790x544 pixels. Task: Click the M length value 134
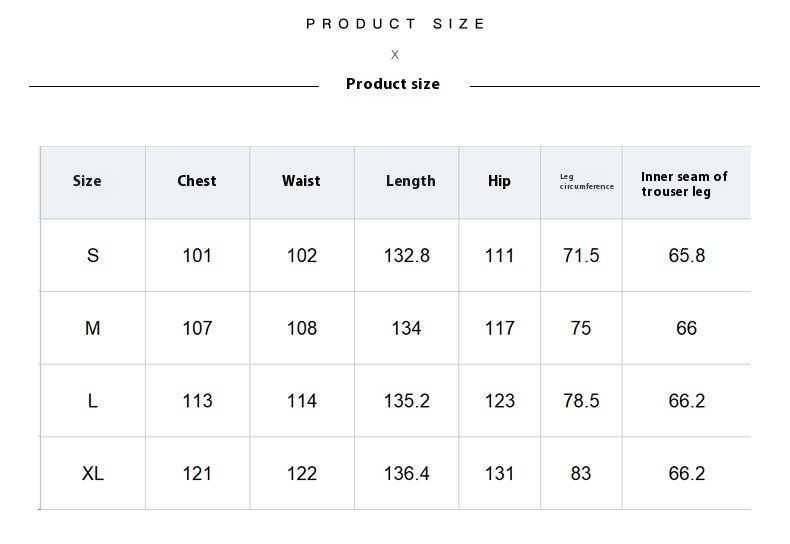[406, 328]
